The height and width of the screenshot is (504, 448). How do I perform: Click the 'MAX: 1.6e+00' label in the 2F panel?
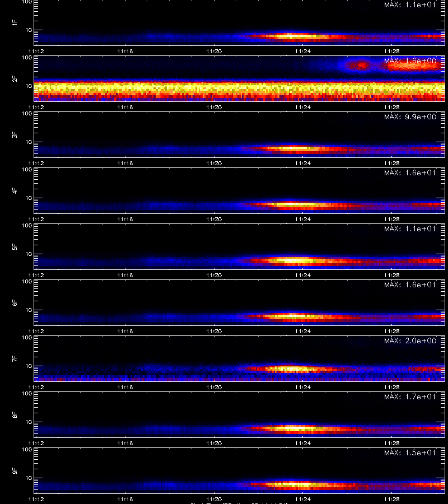click(410, 60)
